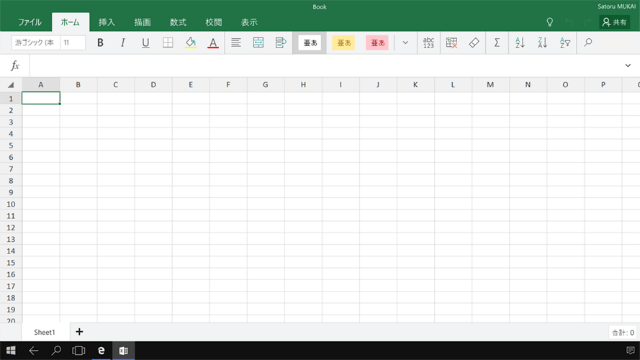Click the fx insert function icon
The width and height of the screenshot is (640, 360).
coord(15,65)
